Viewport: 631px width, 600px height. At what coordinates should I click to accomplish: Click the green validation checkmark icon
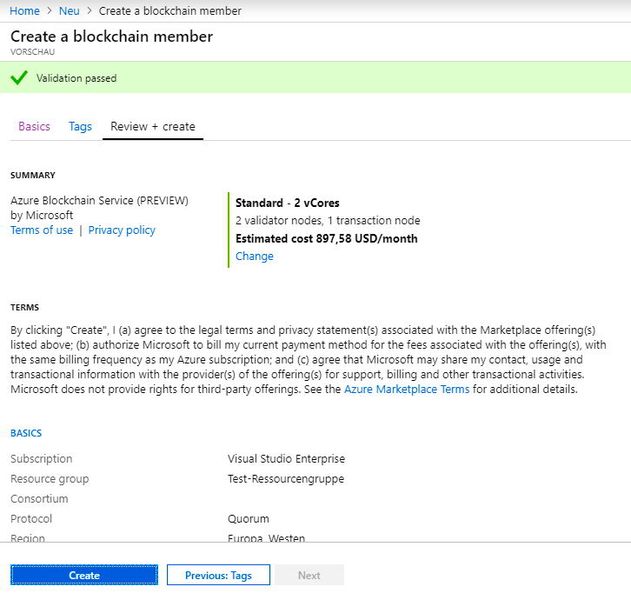(x=19, y=78)
